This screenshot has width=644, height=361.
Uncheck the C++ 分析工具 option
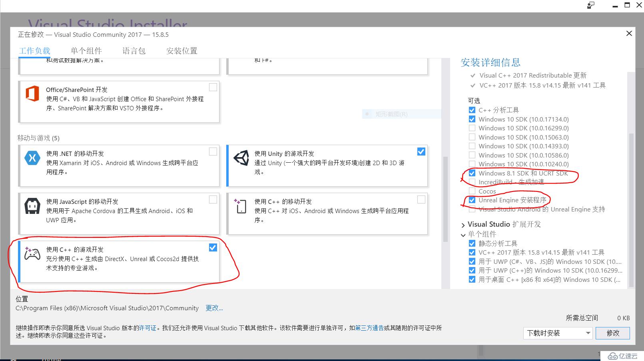[472, 110]
